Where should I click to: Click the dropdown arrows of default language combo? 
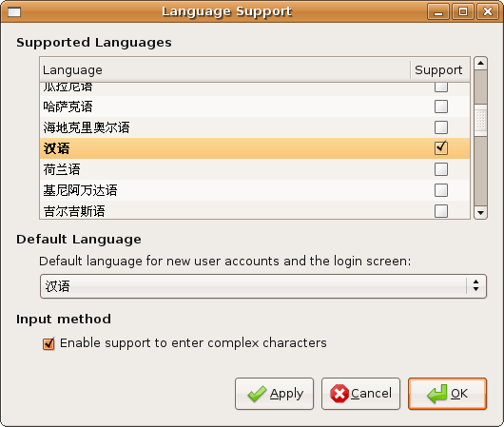[476, 285]
